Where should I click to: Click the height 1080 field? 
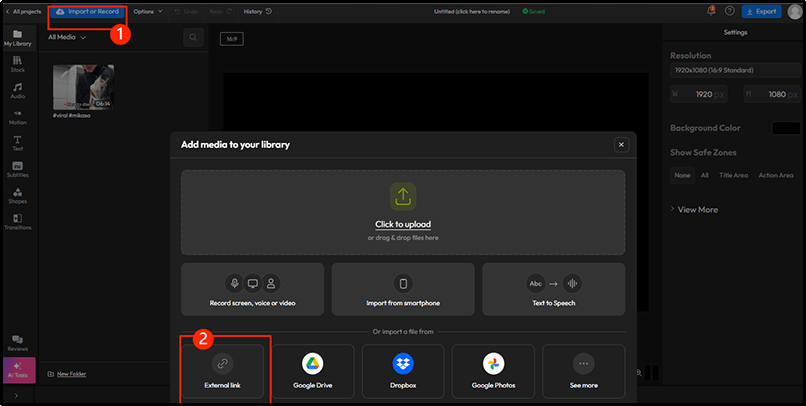(x=772, y=95)
